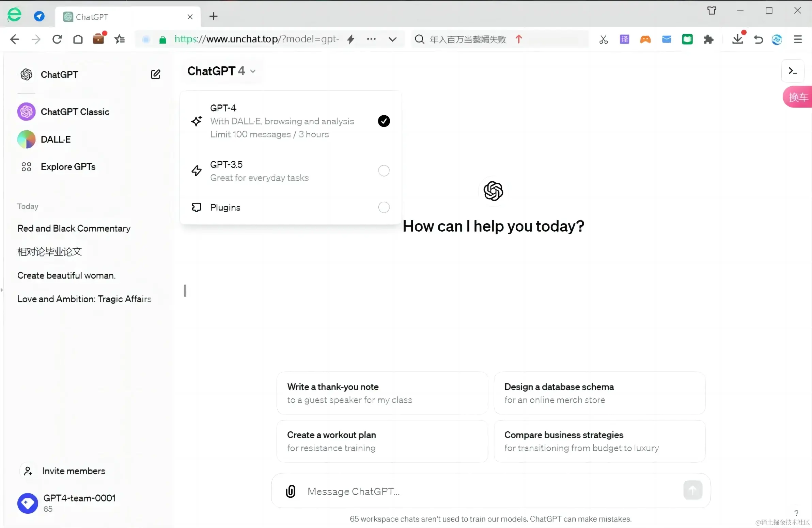Open the ChatGPT Classic sidebar item
This screenshot has width=812, height=528.
(75, 112)
